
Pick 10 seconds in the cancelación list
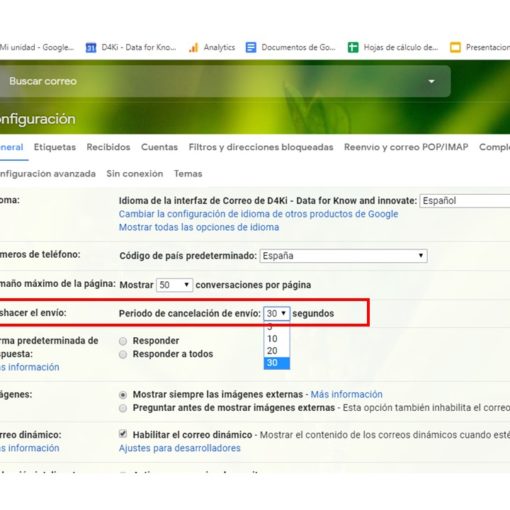(x=277, y=339)
